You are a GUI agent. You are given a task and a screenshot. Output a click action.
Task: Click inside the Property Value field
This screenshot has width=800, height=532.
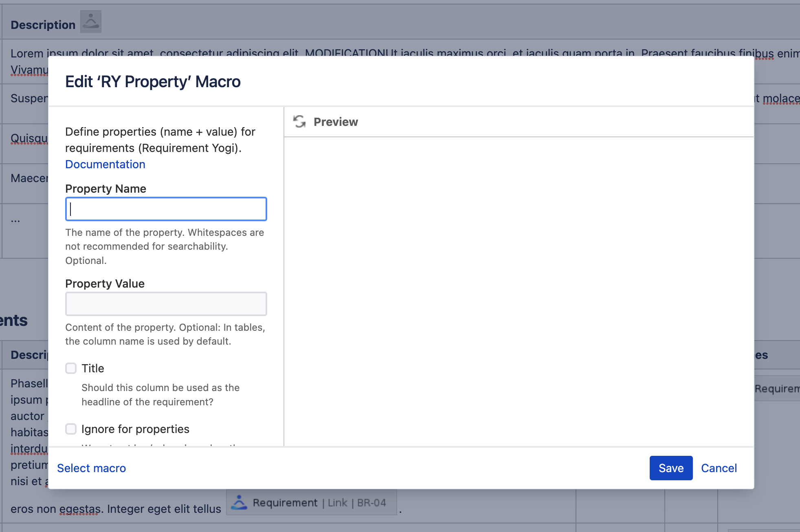coord(165,303)
